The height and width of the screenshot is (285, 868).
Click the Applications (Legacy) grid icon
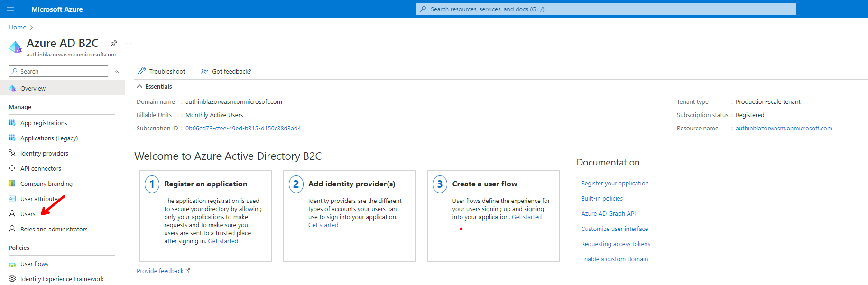tap(12, 138)
